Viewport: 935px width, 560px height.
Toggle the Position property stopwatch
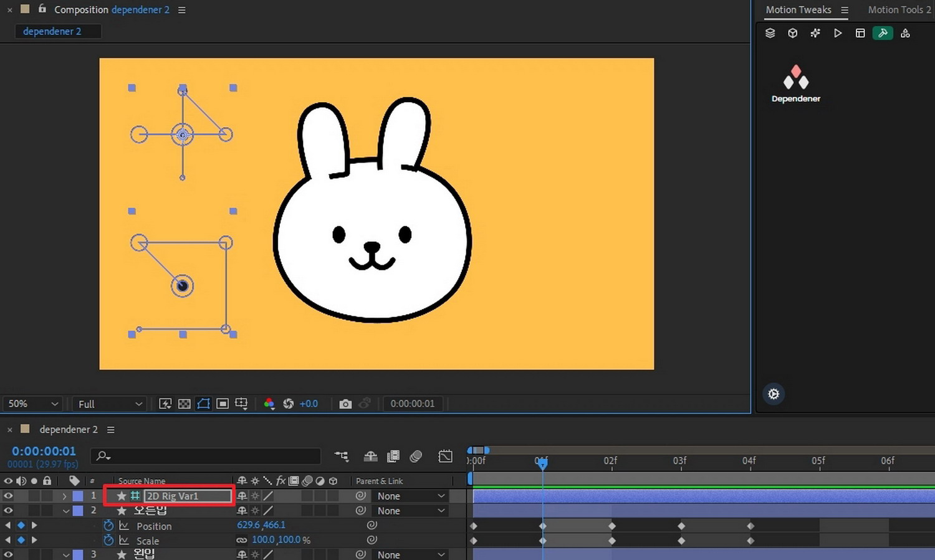click(108, 525)
